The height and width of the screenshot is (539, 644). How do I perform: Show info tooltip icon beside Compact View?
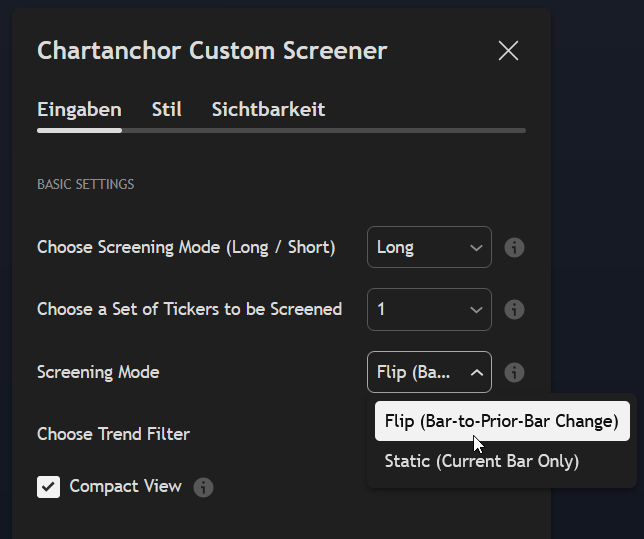coord(203,487)
